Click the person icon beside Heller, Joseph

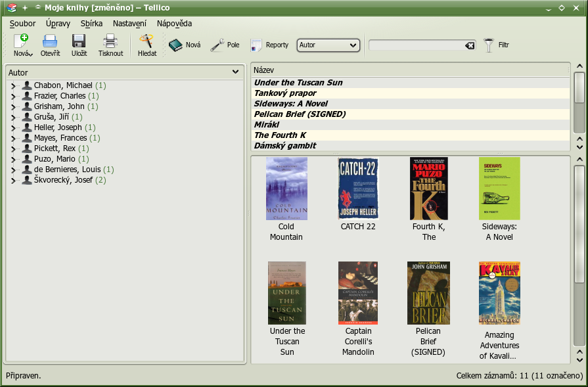point(27,127)
